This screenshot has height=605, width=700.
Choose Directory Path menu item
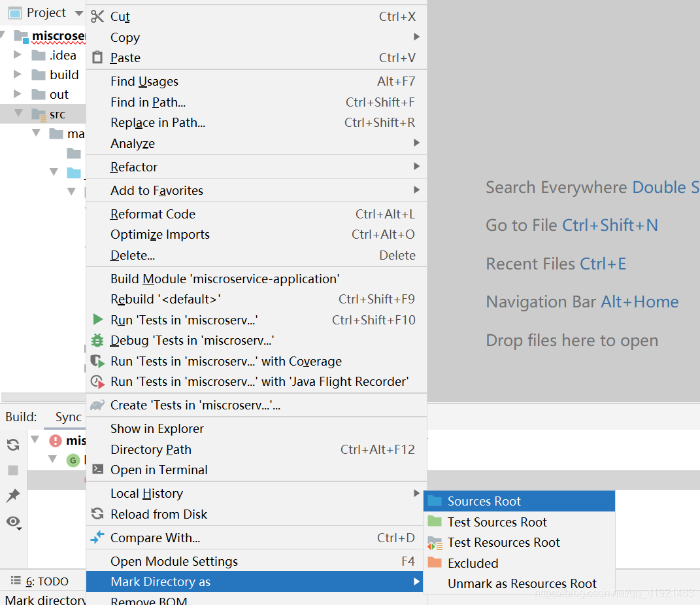click(x=256, y=449)
